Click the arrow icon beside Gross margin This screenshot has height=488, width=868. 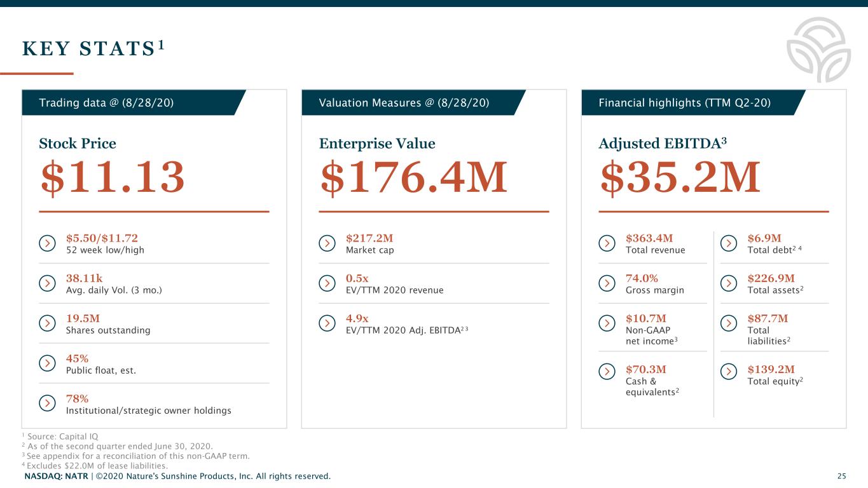tap(607, 283)
